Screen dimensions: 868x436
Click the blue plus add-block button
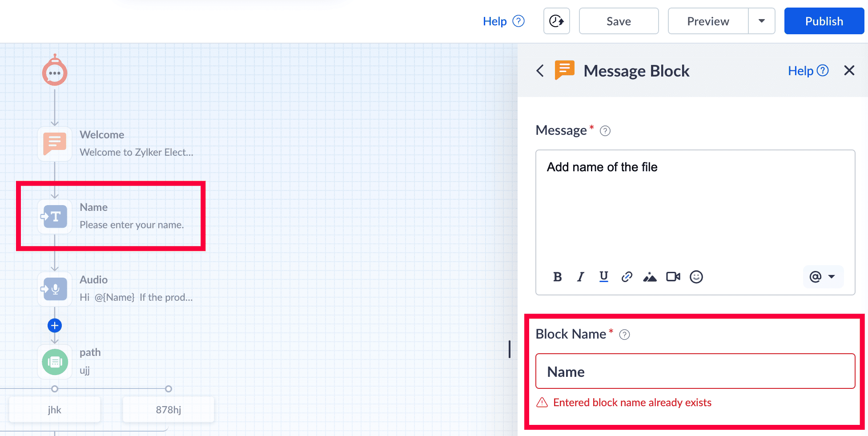(55, 326)
